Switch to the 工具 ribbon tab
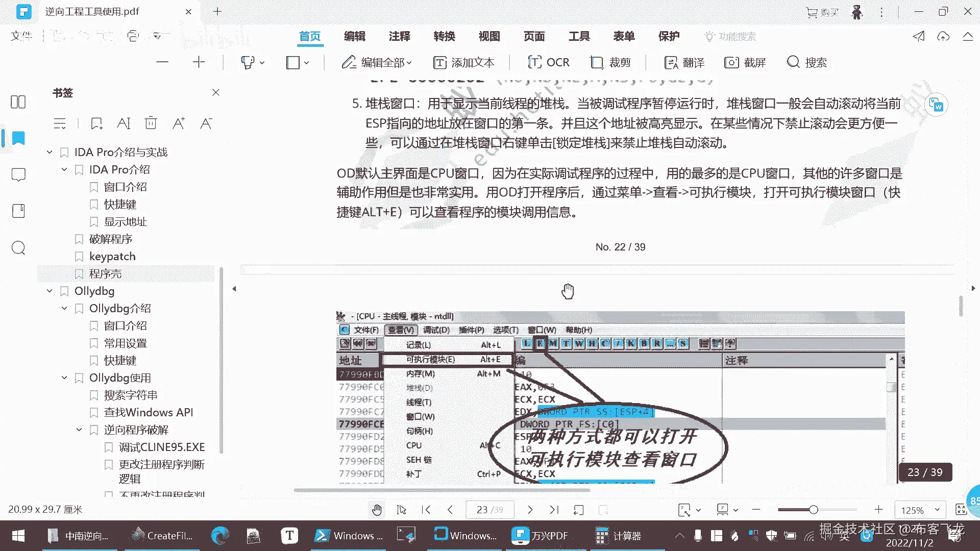The image size is (980, 551). tap(579, 36)
